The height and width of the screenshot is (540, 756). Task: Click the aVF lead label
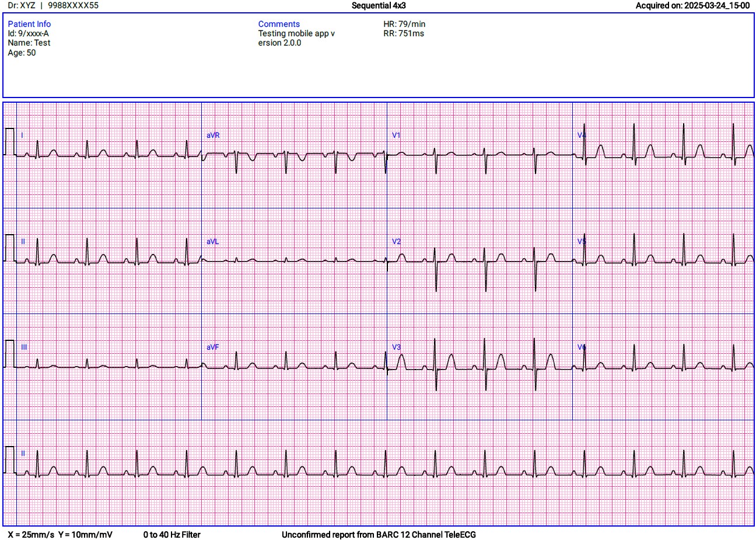(x=213, y=347)
